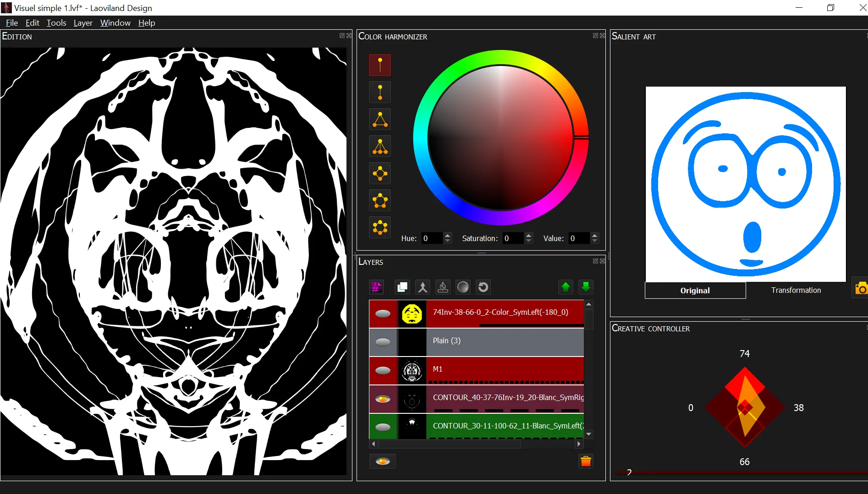Image resolution: width=868 pixels, height=494 pixels.
Task: Select the Plain (3) layer name
Action: [x=446, y=340]
